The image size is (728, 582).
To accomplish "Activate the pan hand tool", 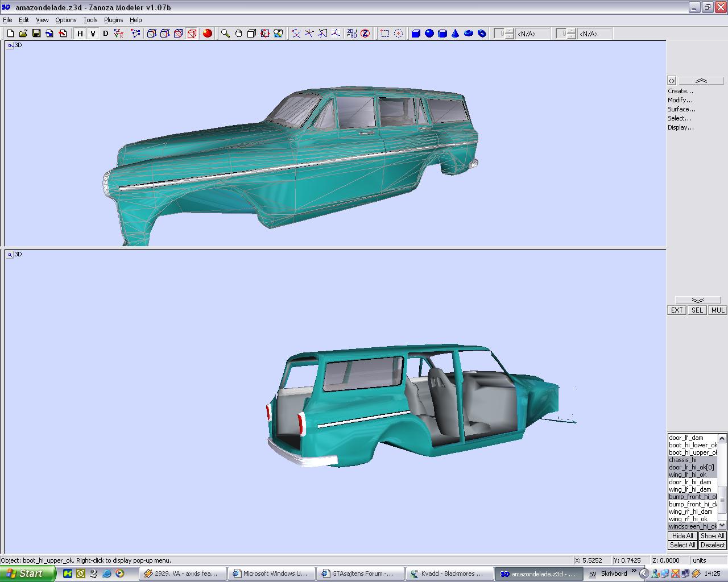I will click(238, 34).
